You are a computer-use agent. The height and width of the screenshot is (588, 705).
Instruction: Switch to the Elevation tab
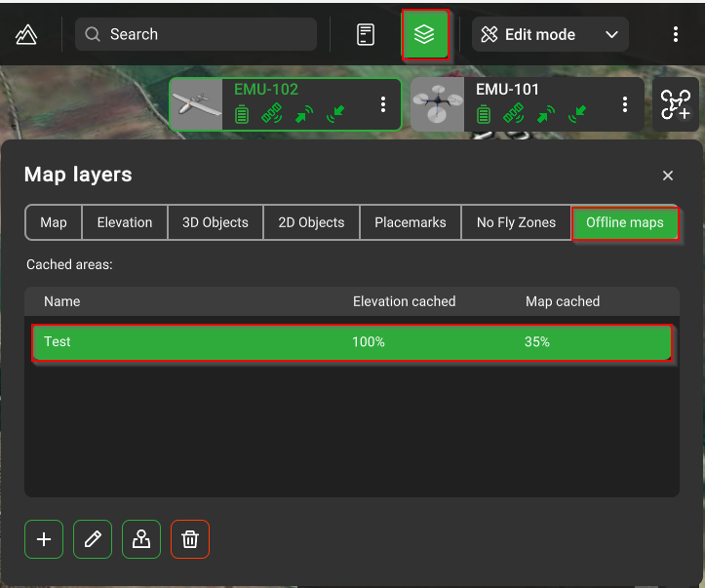pos(125,222)
